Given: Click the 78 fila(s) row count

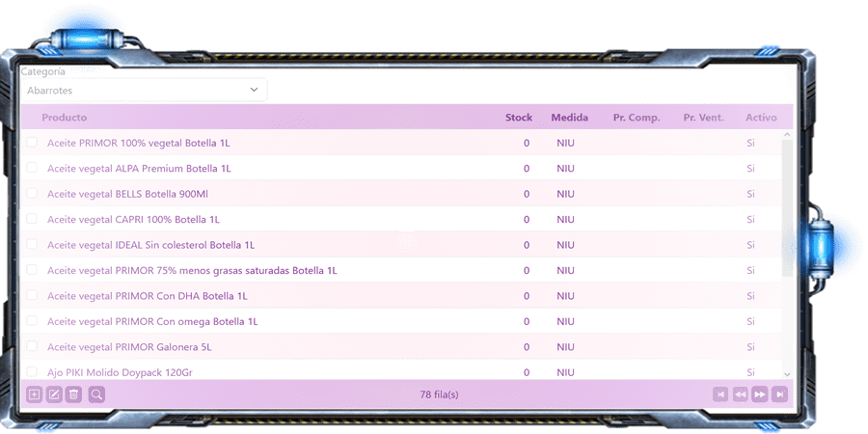Looking at the screenshot, I should pyautogui.click(x=439, y=394).
